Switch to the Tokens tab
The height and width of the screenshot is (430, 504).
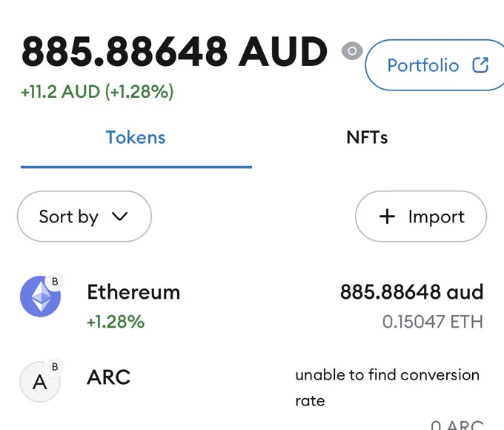(136, 138)
